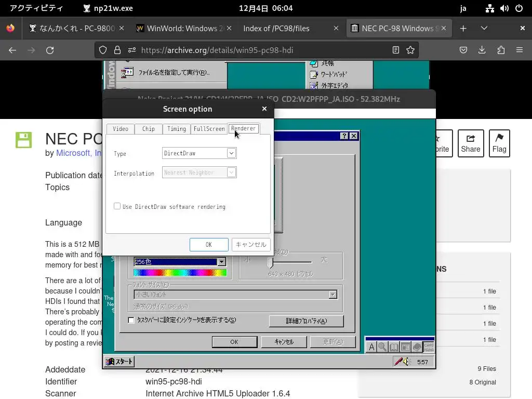Open the system power menu icon
The width and height of the screenshot is (532, 399).
click(519, 8)
